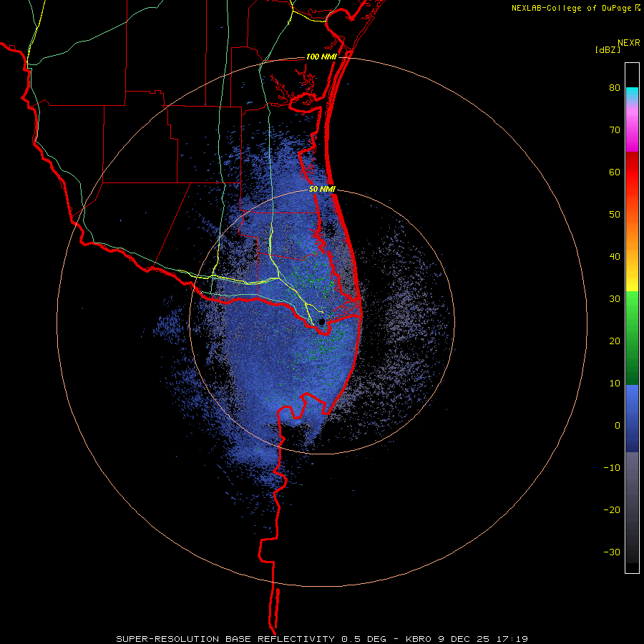Click the blue band of the color bar
Screen dimensions: 644x644
632,418
